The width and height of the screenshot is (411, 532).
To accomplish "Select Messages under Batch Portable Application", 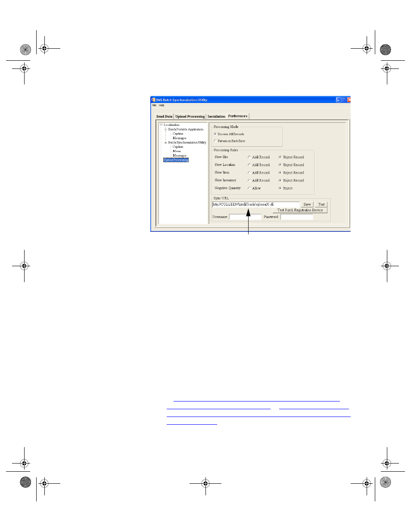I will point(180,138).
